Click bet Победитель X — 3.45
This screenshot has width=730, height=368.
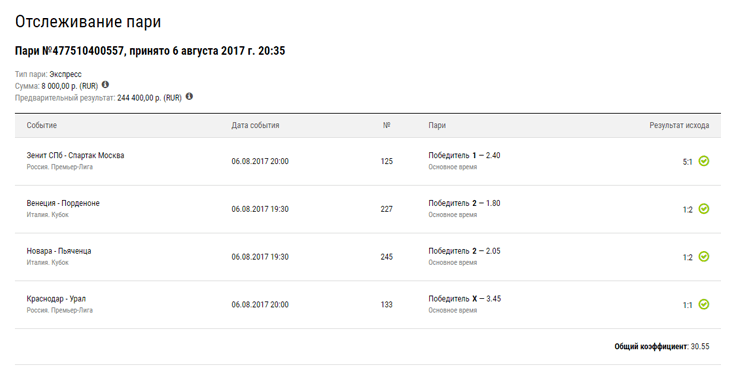(465, 299)
